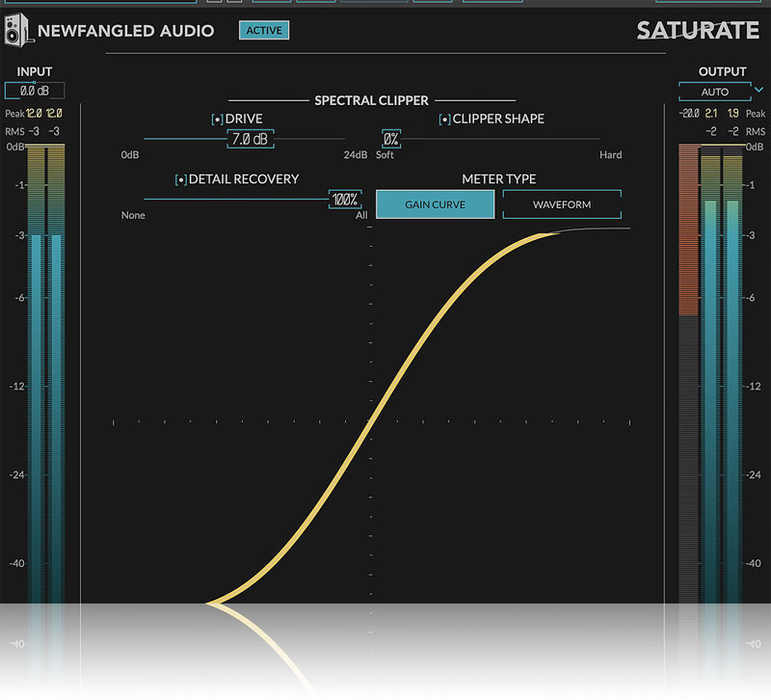The height and width of the screenshot is (700, 771).
Task: Click the Detail Recovery 100% slider handle
Action: tap(344, 201)
